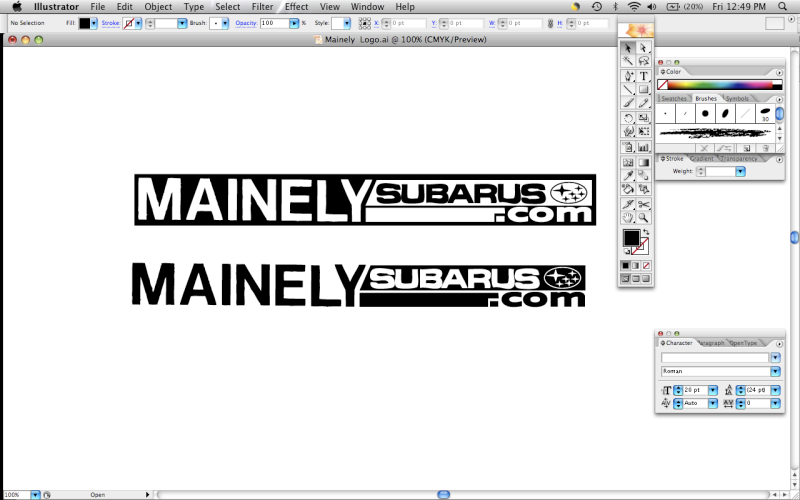
Task: Switch to Standard Screen Mode
Action: pyautogui.click(x=626, y=279)
